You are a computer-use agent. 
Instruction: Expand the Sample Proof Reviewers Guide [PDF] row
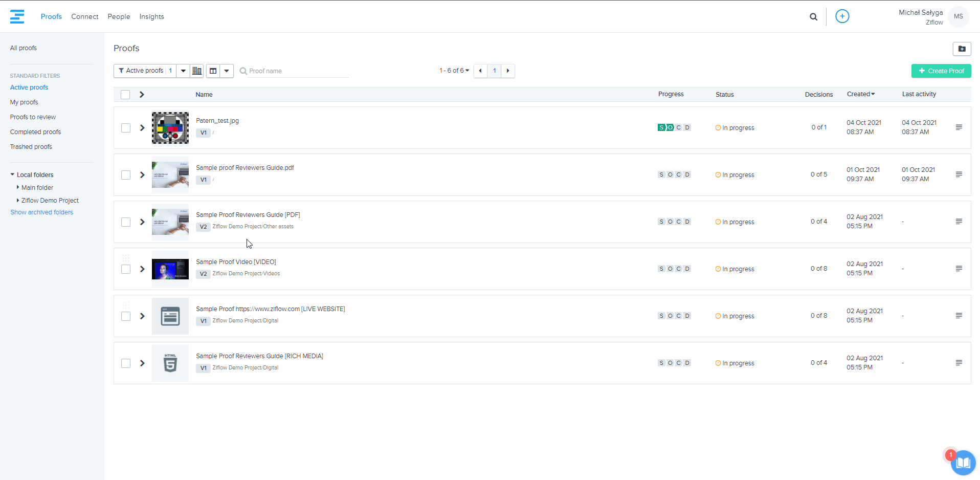pos(142,222)
